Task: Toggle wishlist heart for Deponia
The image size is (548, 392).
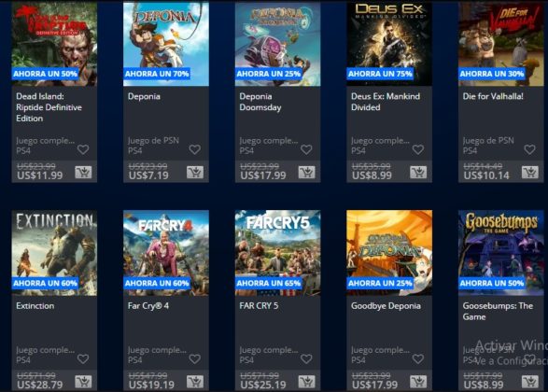Action: [x=195, y=149]
